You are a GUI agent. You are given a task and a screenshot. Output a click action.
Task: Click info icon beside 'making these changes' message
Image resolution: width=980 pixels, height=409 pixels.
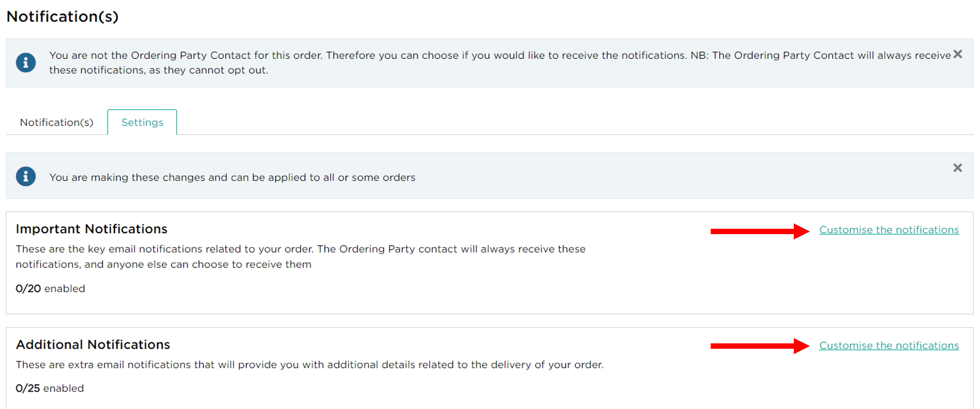click(x=25, y=176)
